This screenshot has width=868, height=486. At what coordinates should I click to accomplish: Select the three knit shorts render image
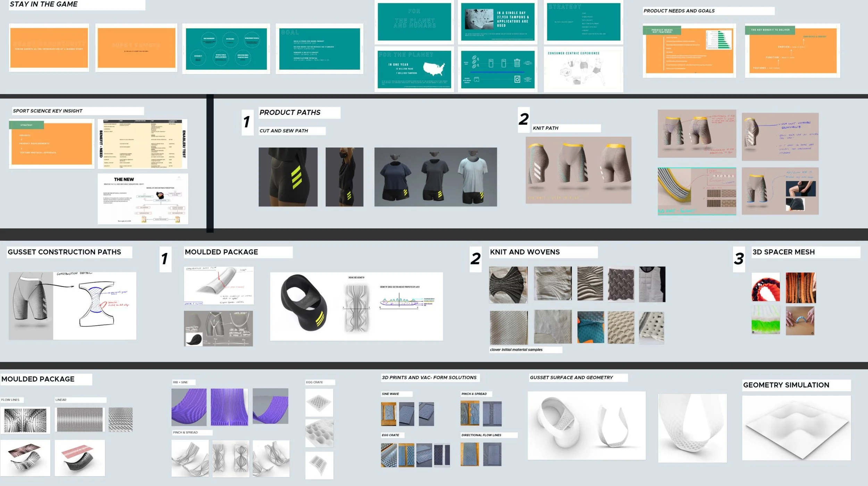(578, 170)
